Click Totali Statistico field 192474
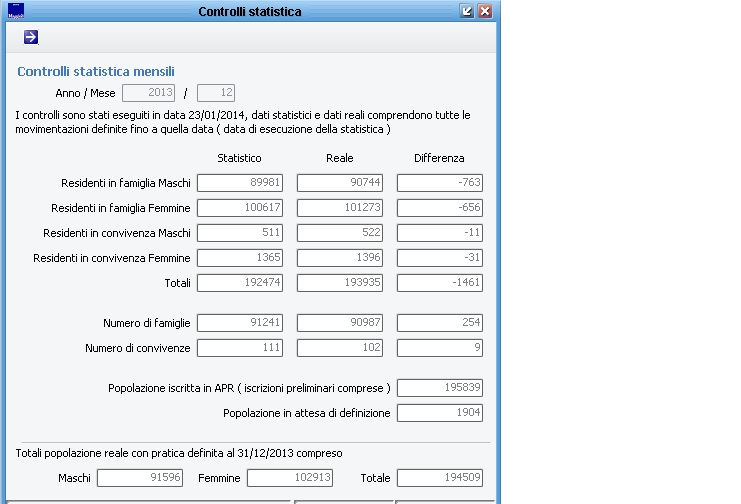 240,283
